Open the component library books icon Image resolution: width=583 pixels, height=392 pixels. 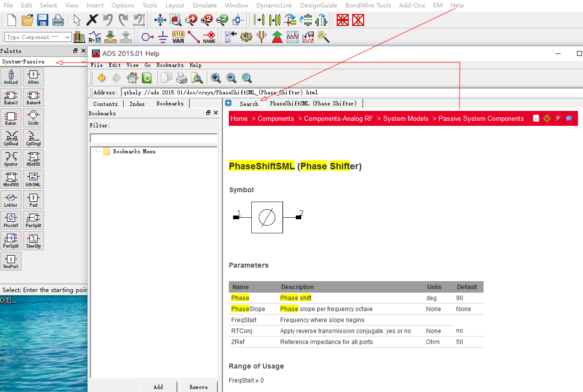[79, 37]
